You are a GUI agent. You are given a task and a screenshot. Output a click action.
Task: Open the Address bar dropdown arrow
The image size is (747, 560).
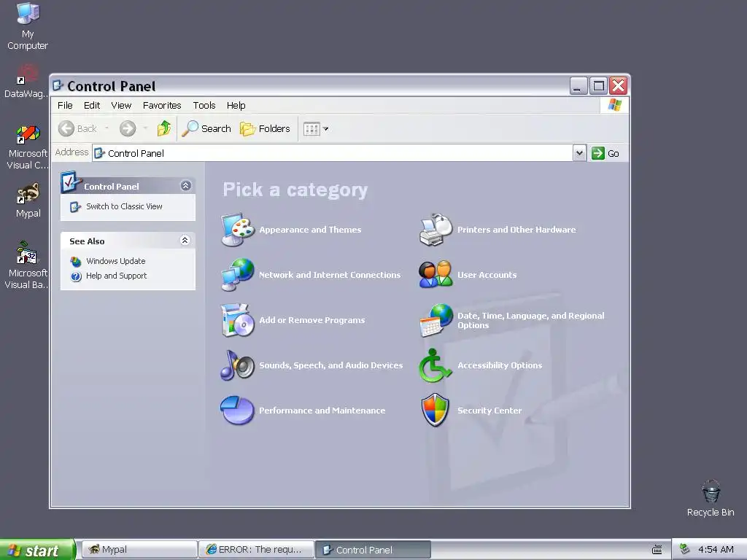coord(578,153)
